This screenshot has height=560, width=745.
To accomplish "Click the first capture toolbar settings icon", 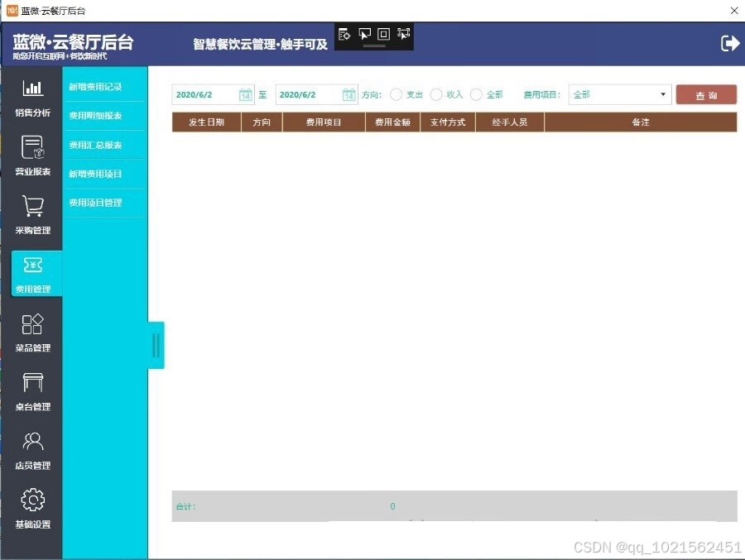I will (x=344, y=34).
